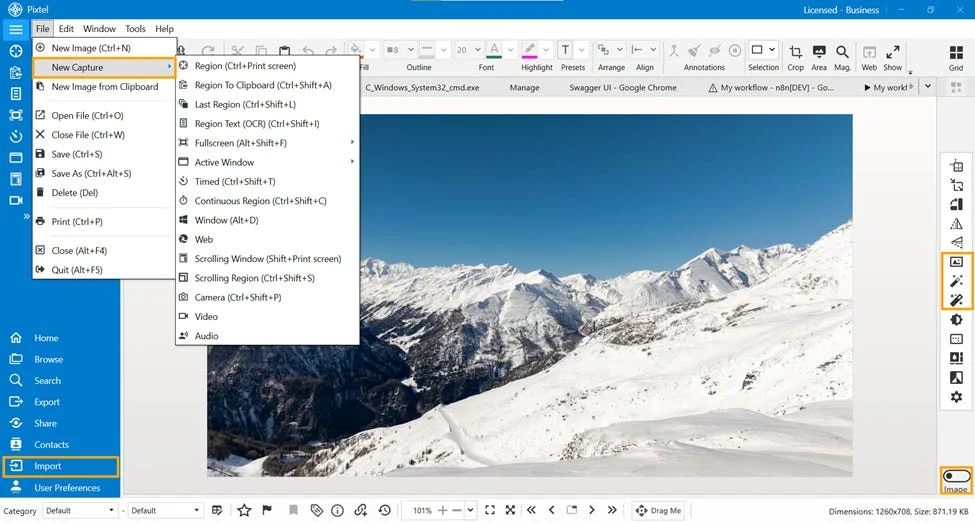Activate the Mag. magnifier tool

tap(842, 58)
